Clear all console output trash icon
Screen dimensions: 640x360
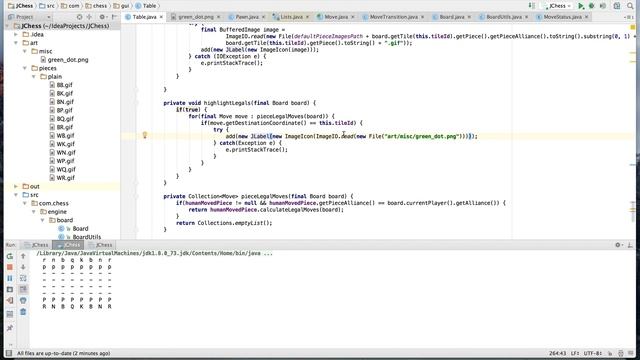tap(23, 312)
